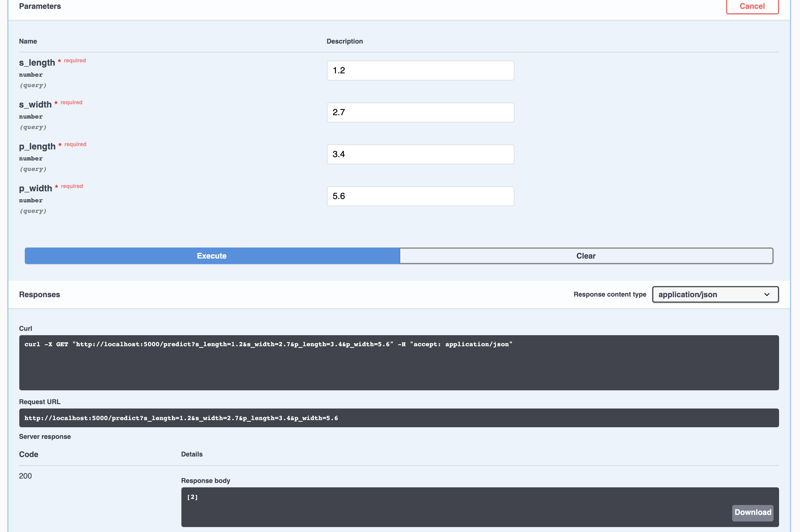The width and height of the screenshot is (800, 532).
Task: Click the Clear button
Action: [x=586, y=256]
